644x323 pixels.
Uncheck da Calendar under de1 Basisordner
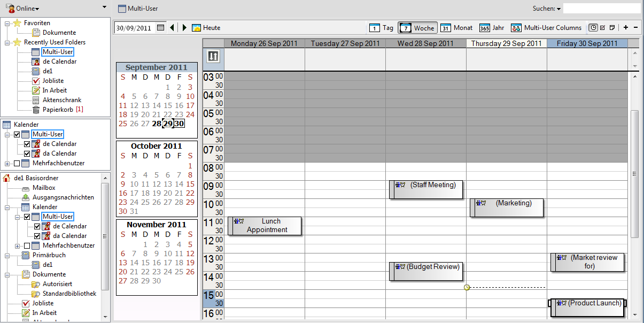point(37,236)
